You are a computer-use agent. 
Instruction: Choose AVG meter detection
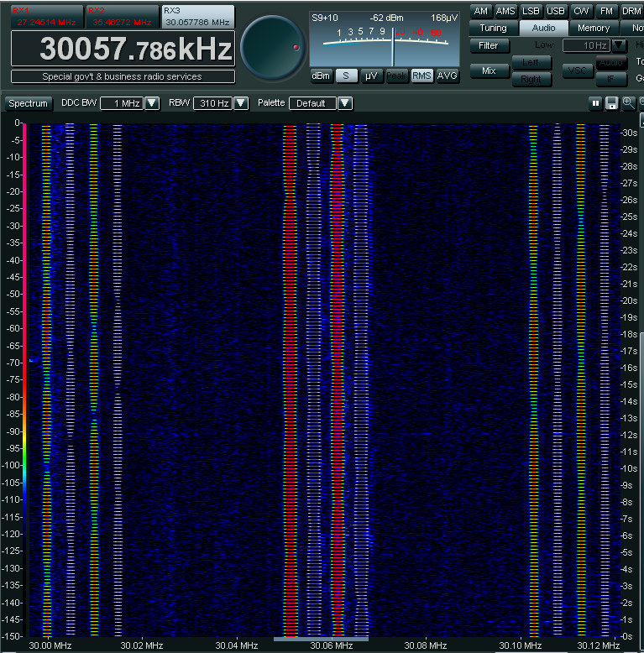point(447,76)
